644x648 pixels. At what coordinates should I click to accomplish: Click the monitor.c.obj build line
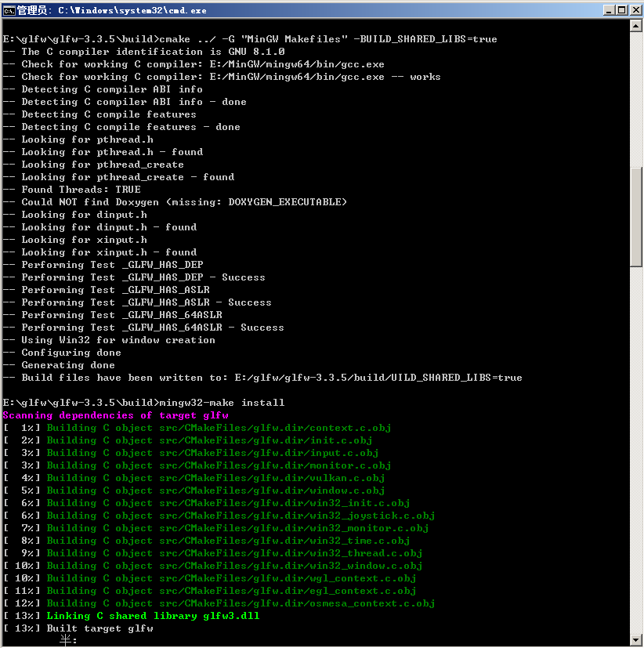(197, 465)
